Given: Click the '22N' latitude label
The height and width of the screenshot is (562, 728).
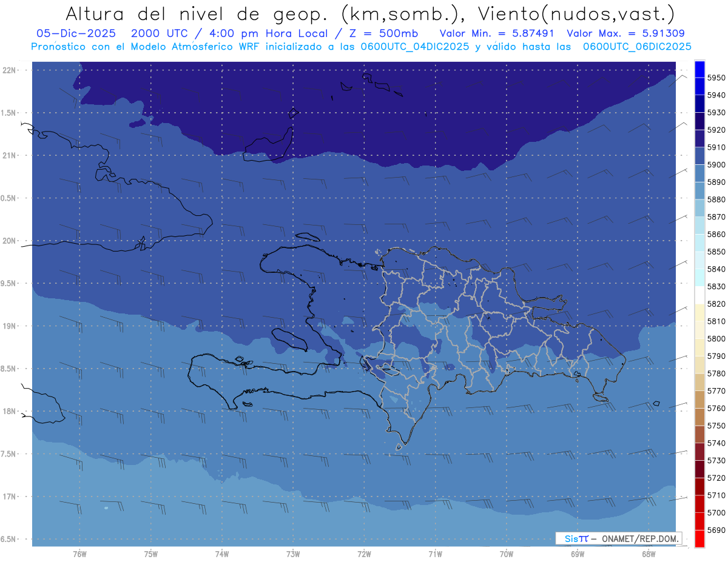Looking at the screenshot, I should tap(9, 70).
